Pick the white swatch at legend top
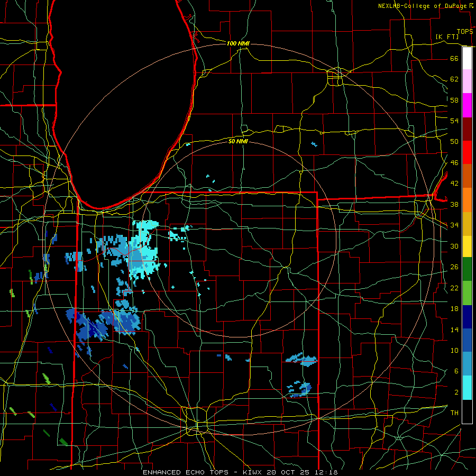 tap(467, 58)
